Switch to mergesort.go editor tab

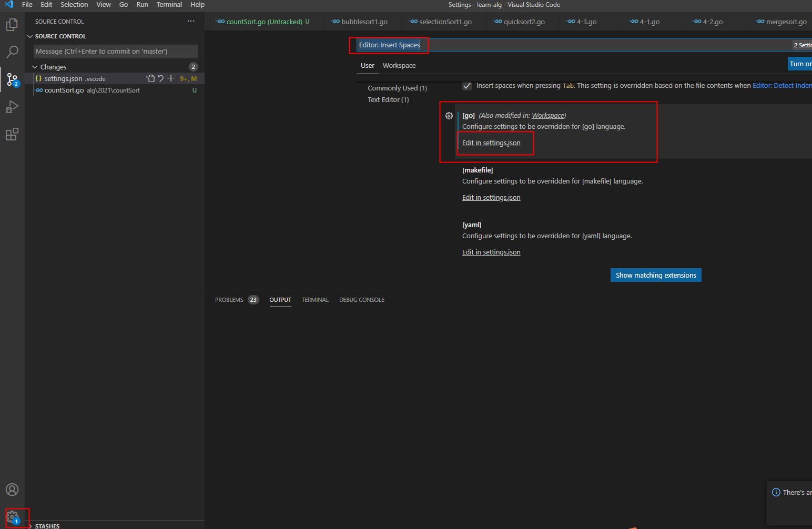(781, 22)
